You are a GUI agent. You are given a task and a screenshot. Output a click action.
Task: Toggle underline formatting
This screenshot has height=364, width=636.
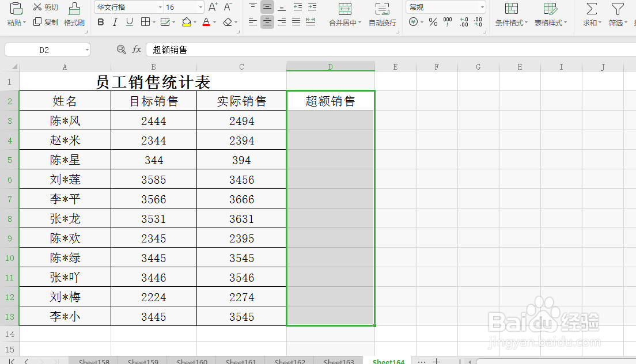point(130,22)
